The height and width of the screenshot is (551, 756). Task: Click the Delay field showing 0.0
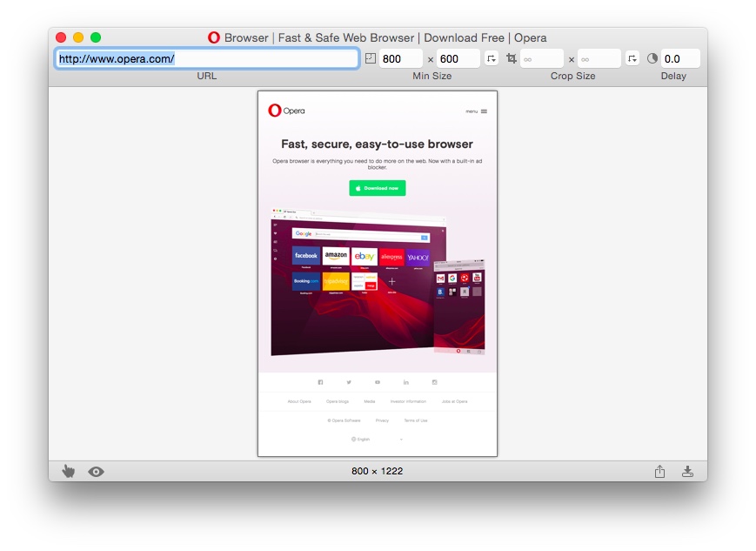coord(680,59)
